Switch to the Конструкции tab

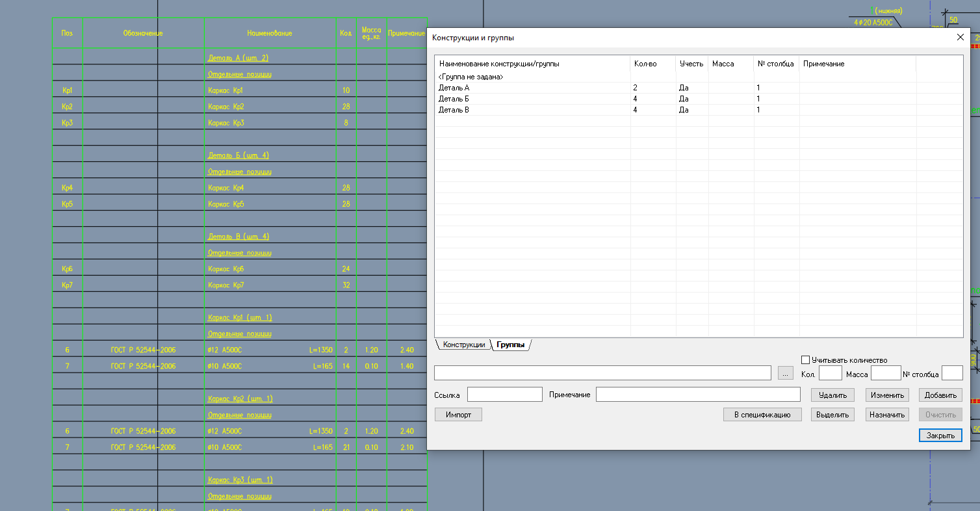click(463, 345)
